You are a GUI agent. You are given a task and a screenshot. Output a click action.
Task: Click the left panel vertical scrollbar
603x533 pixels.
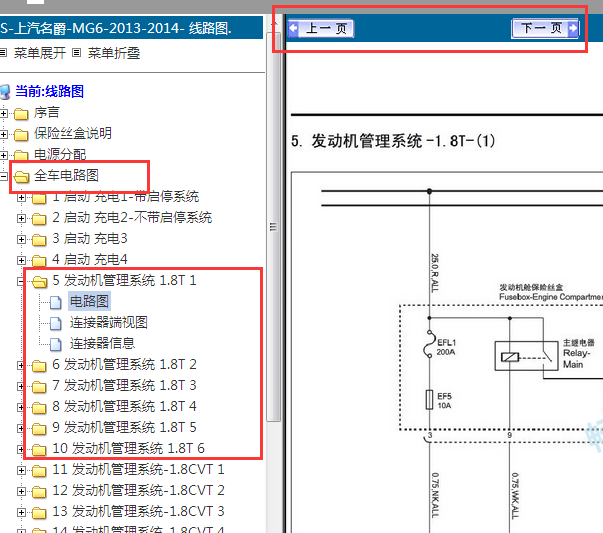(273, 227)
